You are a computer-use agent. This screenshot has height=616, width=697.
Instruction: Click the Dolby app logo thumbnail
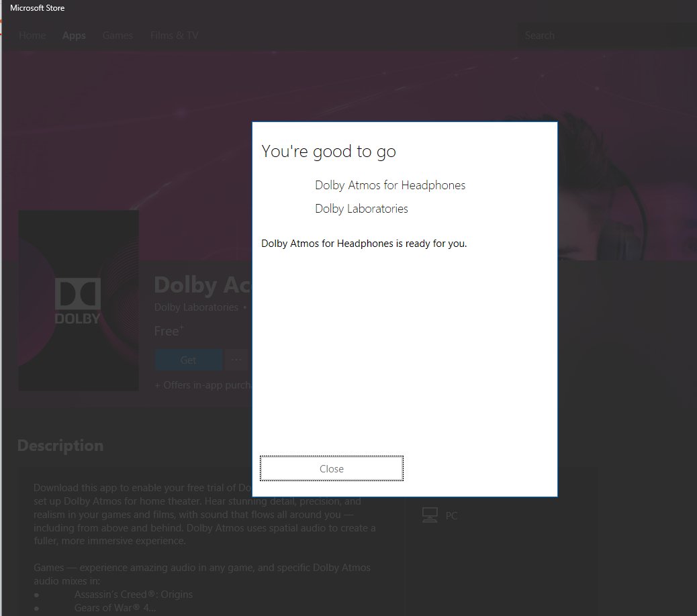pos(79,301)
